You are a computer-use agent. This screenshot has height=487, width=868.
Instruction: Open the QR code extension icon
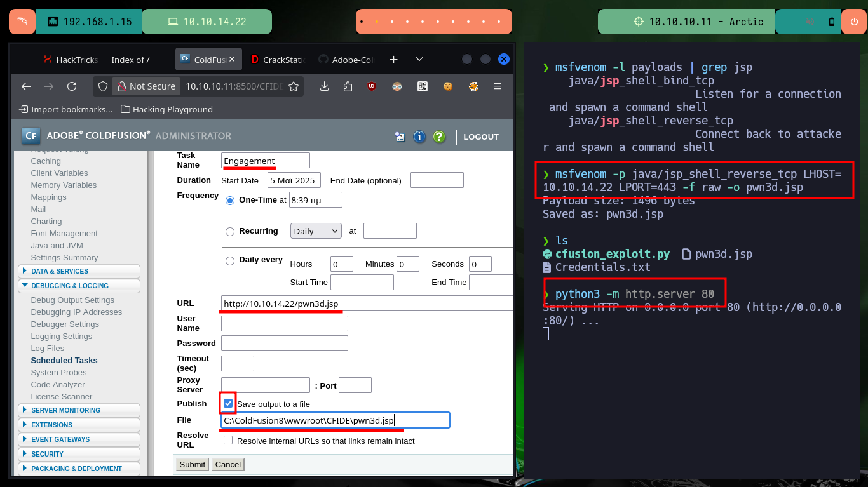[x=423, y=86]
